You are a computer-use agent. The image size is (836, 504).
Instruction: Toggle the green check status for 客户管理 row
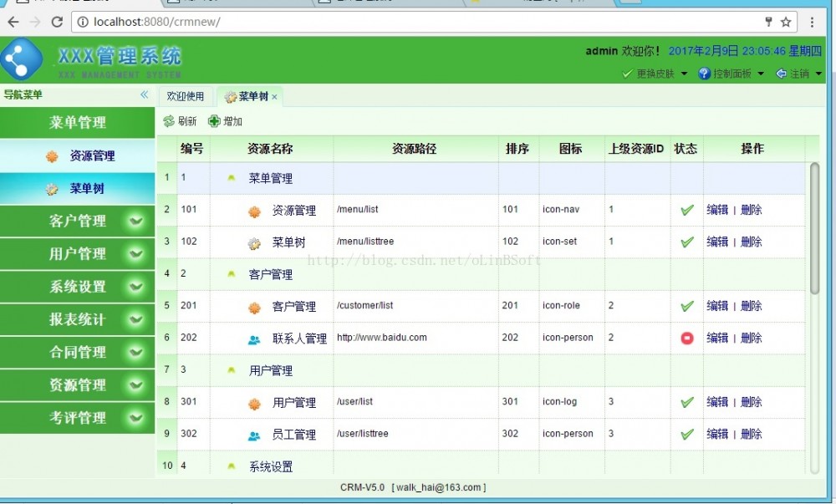click(x=686, y=306)
